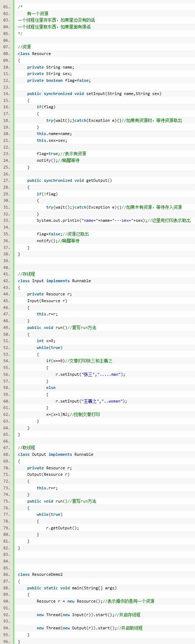195x644 pixels.
Task: Click the 'if(x==0)' line
Action: coord(79,361)
